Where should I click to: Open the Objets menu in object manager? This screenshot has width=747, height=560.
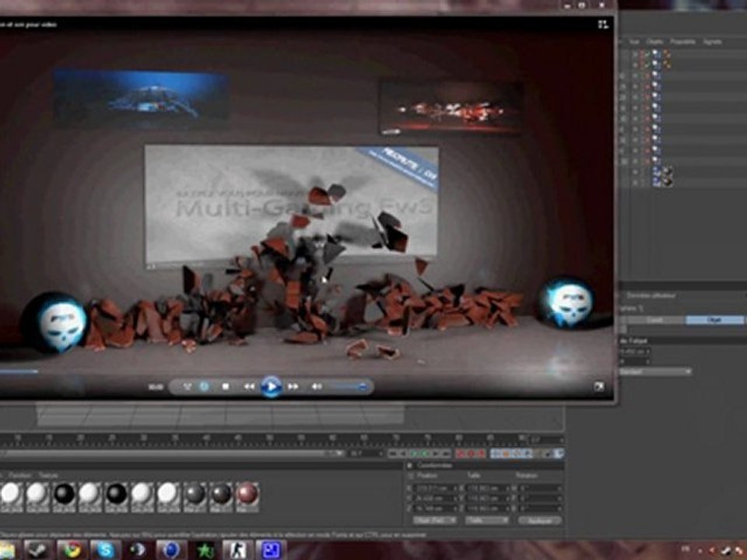click(654, 42)
